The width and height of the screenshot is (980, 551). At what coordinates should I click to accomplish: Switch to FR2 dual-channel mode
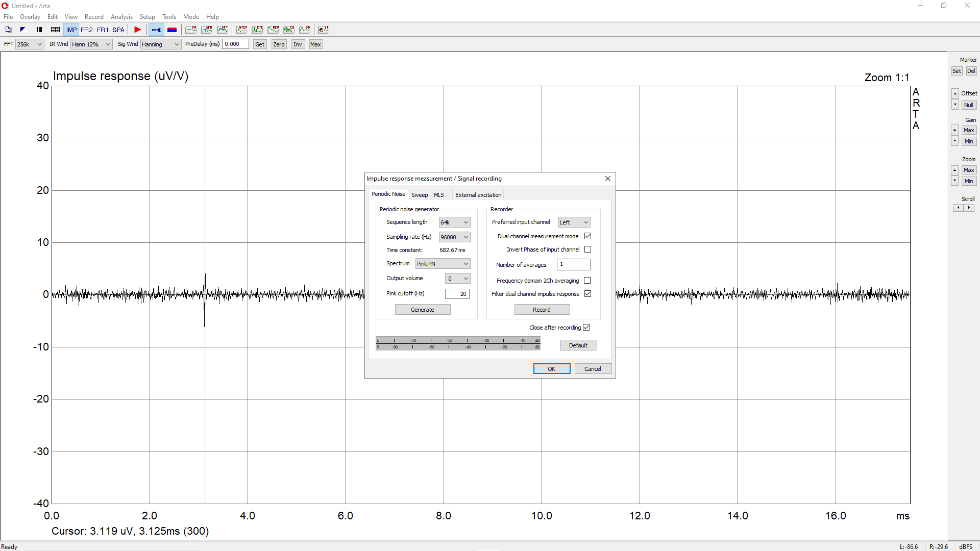coord(87,30)
